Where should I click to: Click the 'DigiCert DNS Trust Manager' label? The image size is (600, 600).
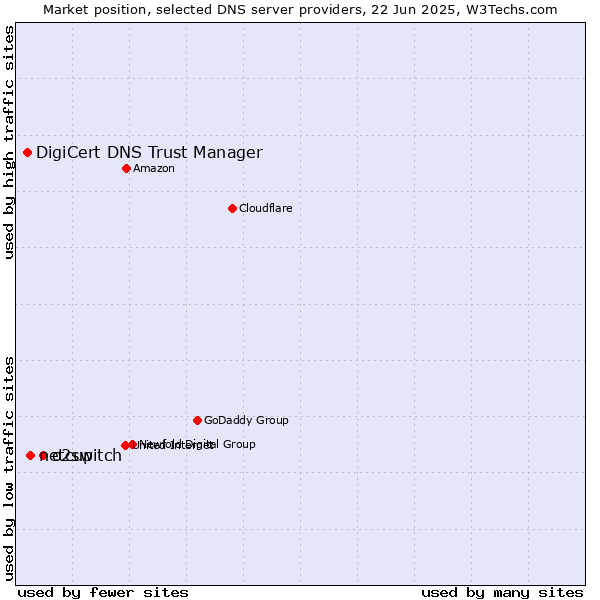tap(149, 153)
